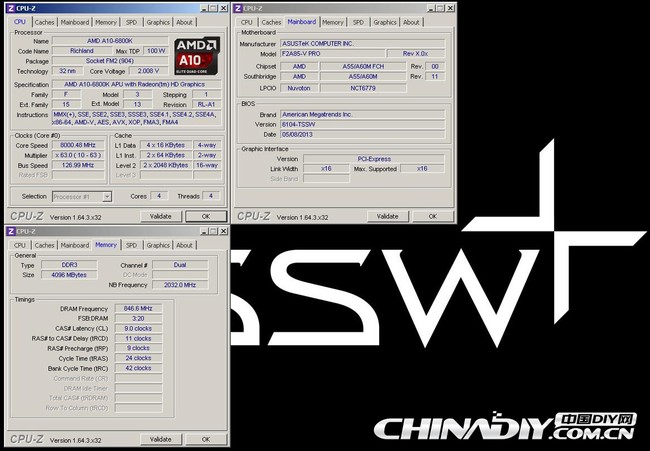650x451 pixels.
Task: Click the Multiplier value x 63.0
Action: [78, 155]
